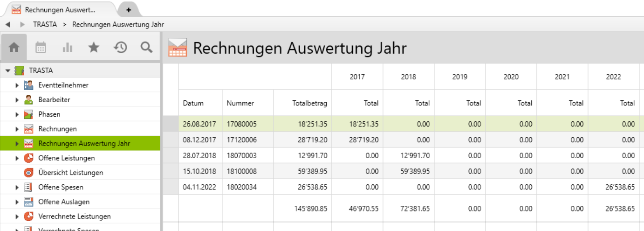The image size is (644, 231).
Task: Select Offene Spesen in the tree
Action: pos(61,187)
